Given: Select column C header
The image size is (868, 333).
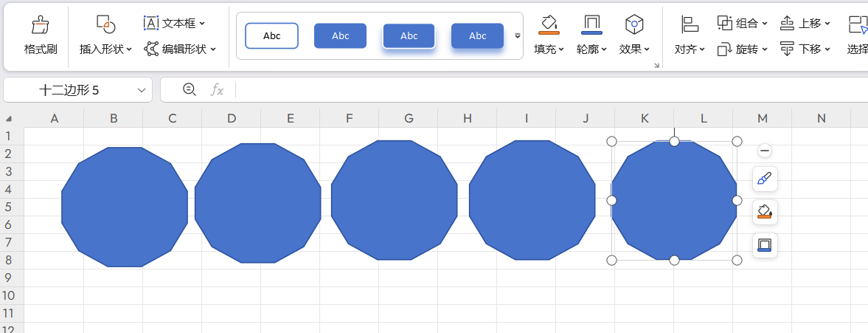Looking at the screenshot, I should (172, 118).
